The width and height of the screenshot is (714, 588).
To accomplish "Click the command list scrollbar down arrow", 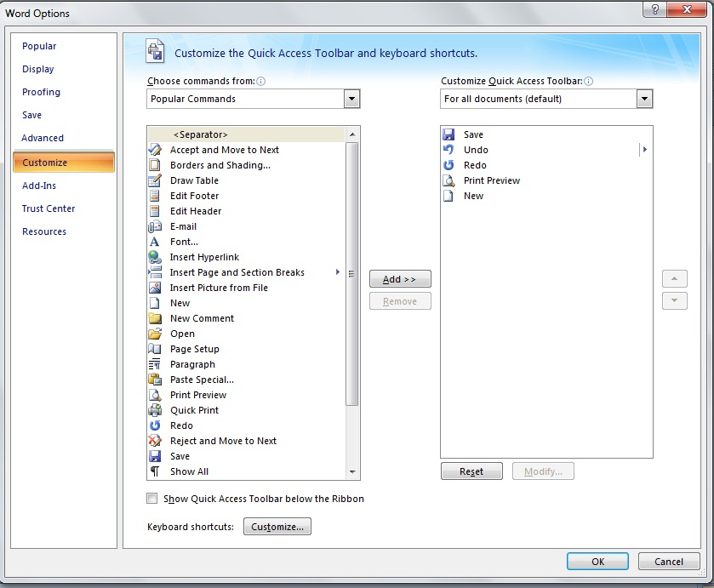I will (352, 472).
